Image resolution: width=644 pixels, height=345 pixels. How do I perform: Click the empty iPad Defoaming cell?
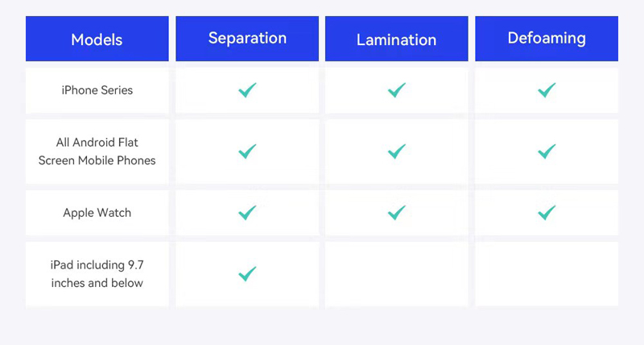(x=547, y=274)
